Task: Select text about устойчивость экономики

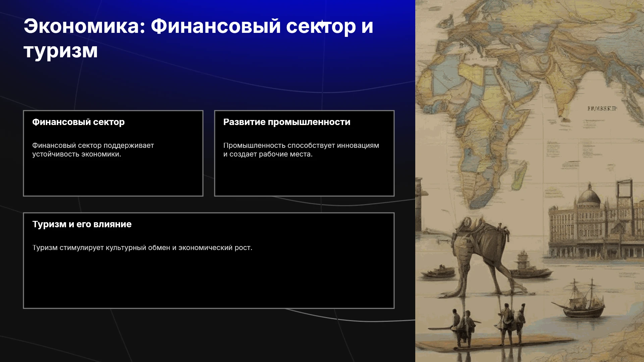Action: tap(93, 150)
